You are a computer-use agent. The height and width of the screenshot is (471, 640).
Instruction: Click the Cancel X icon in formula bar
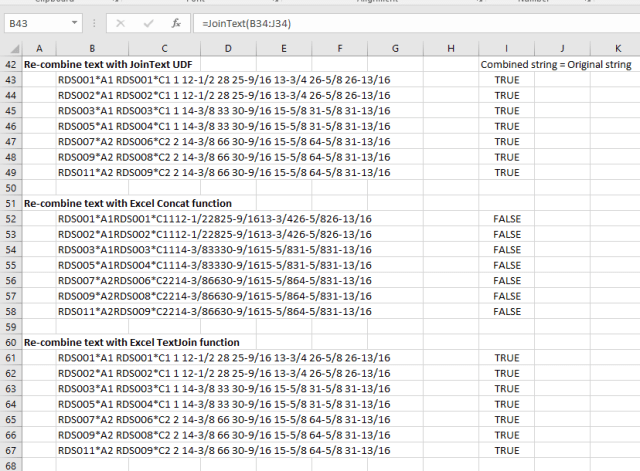(121, 22)
